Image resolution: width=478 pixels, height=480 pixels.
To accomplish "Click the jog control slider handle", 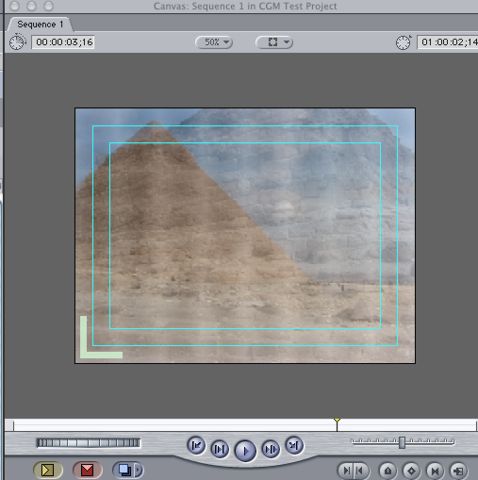I will point(402,442).
